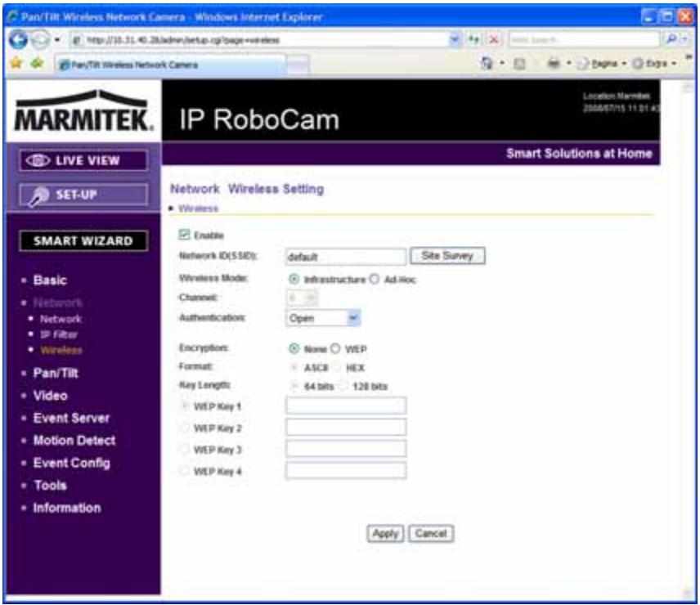Select the Network sub-item
The image size is (700, 605).
(61, 319)
